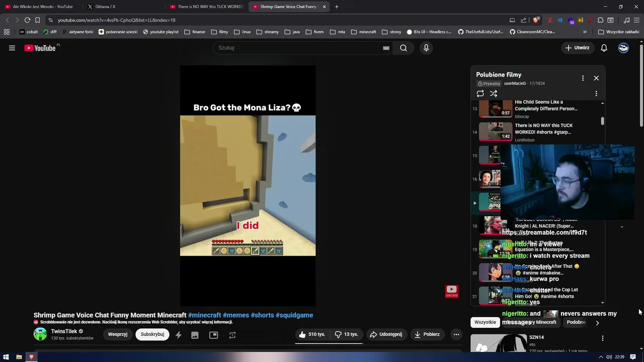This screenshot has width=644, height=362.
Task: Open YouTube notifications bell
Action: [604, 48]
